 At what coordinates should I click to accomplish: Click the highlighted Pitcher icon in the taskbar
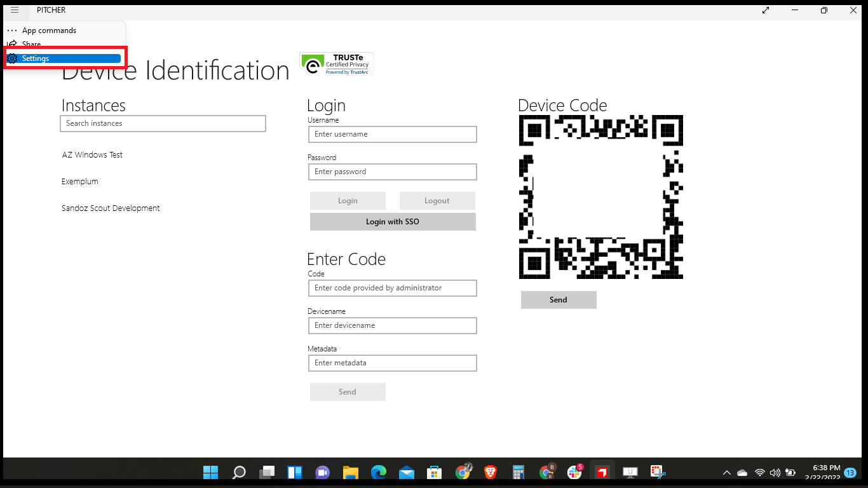[x=602, y=471]
